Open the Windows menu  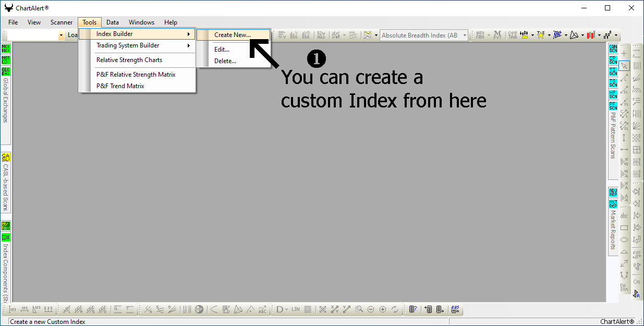(141, 22)
